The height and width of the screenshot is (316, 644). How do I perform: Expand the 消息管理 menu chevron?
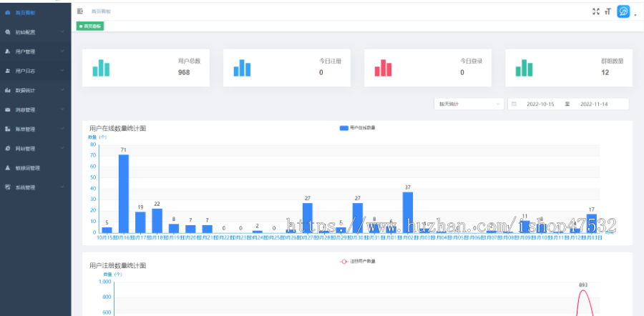coord(62,109)
